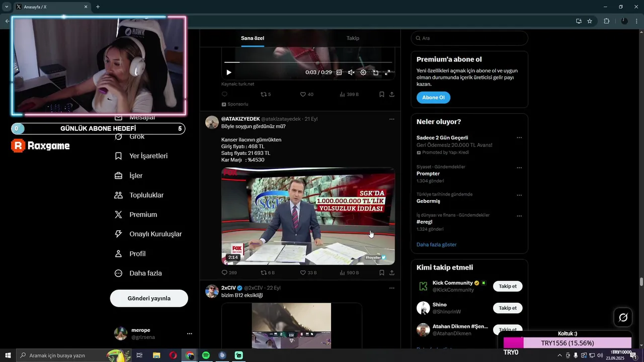Image resolution: width=644 pixels, height=362 pixels.
Task: Repost the ATAKIZYEDEK post with 6 B reposts
Action: (267, 273)
